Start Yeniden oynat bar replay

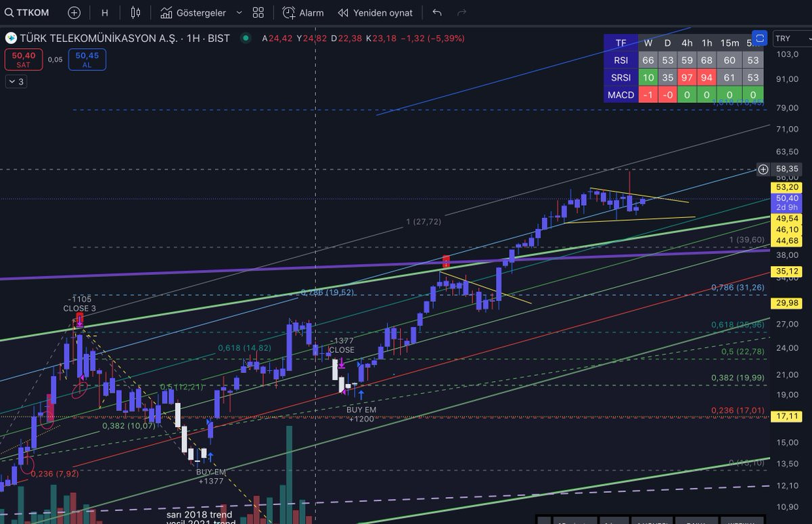click(x=376, y=12)
